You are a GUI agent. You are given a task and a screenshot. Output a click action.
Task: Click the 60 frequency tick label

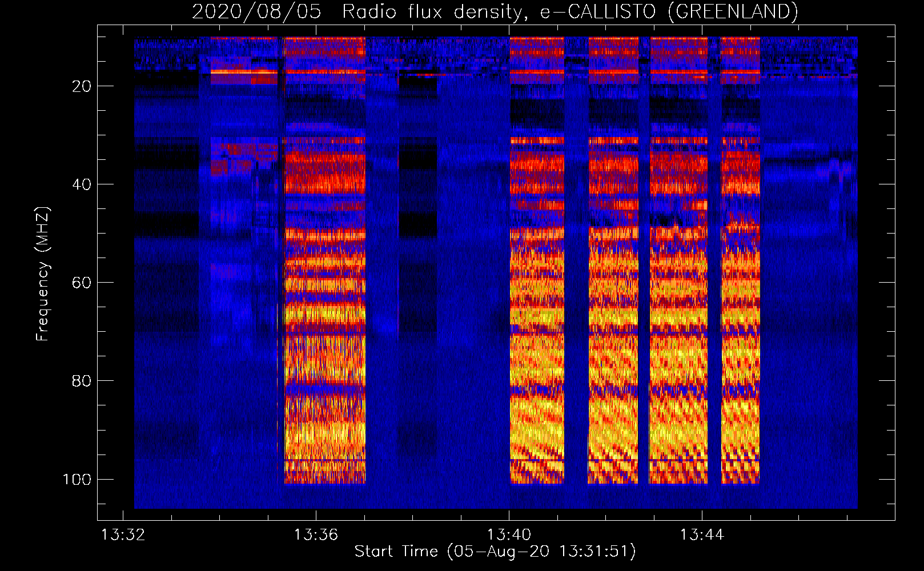(x=82, y=283)
